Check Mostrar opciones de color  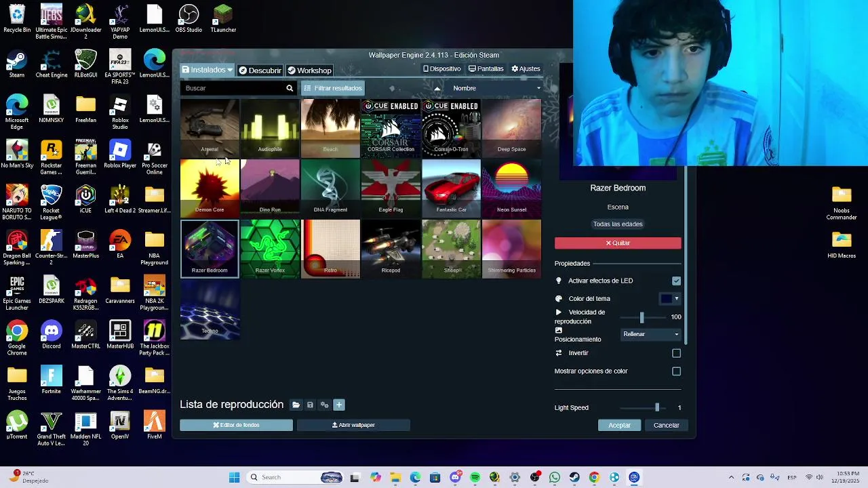click(676, 371)
